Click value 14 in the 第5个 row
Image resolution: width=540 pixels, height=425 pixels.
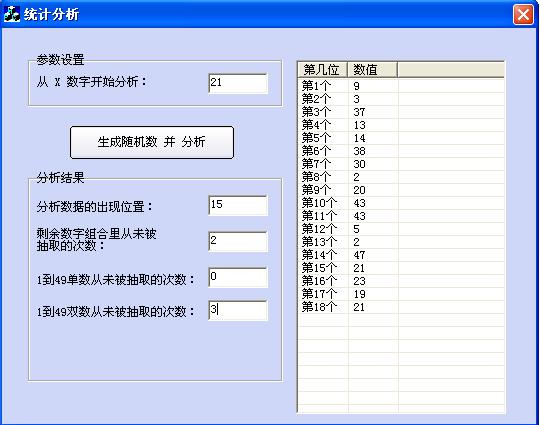(x=359, y=138)
